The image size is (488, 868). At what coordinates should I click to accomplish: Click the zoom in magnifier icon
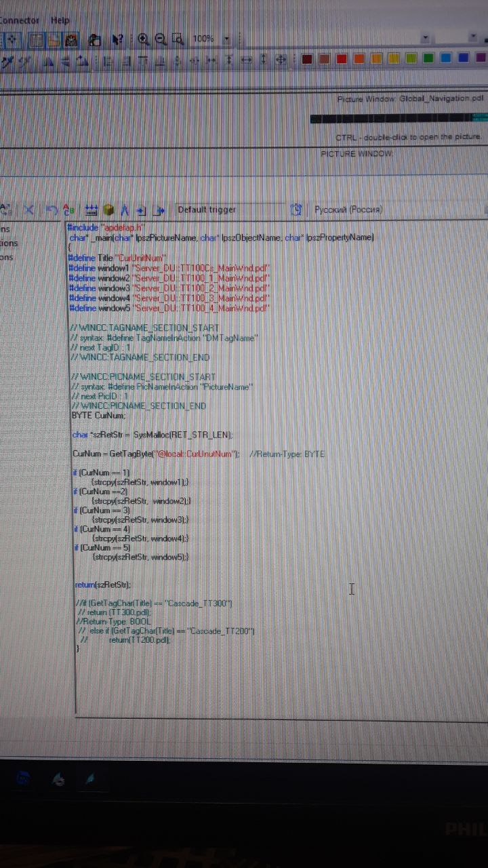pos(144,39)
